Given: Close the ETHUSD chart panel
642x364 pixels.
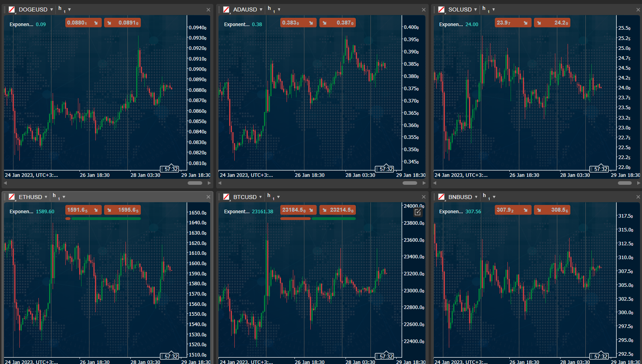Looking at the screenshot, I should coord(209,197).
